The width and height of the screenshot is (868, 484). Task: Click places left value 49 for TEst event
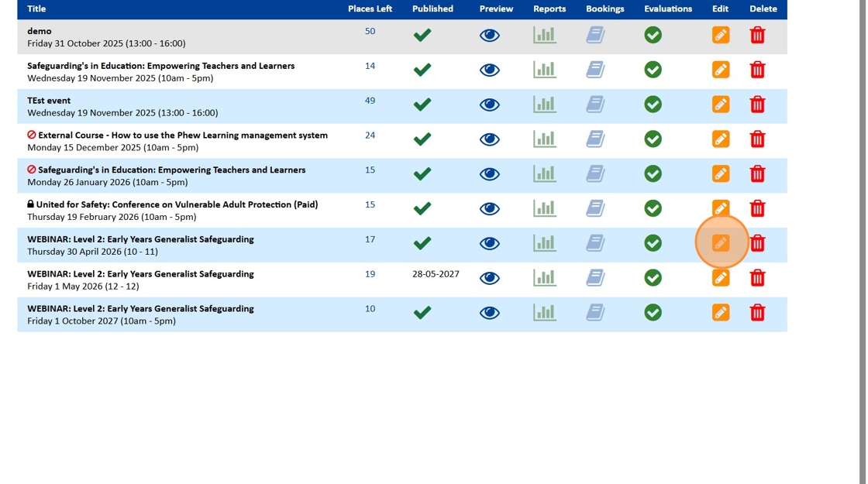370,101
